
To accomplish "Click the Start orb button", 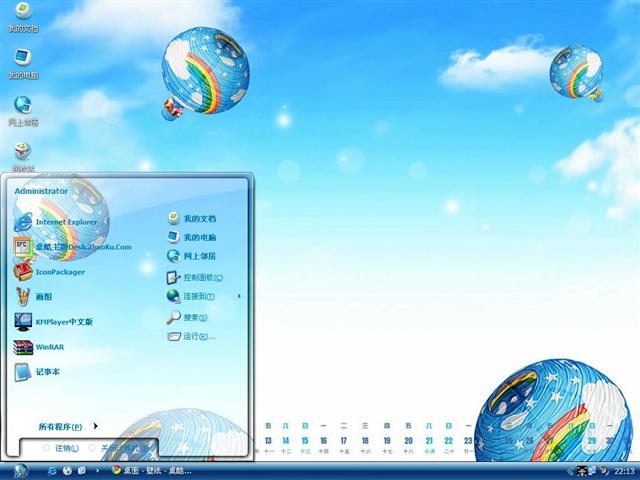I will (x=20, y=471).
